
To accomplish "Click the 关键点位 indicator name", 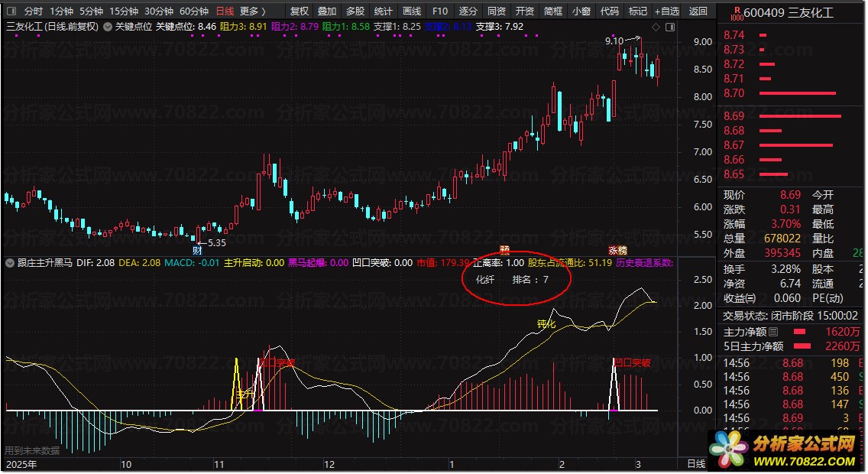I will (x=134, y=27).
